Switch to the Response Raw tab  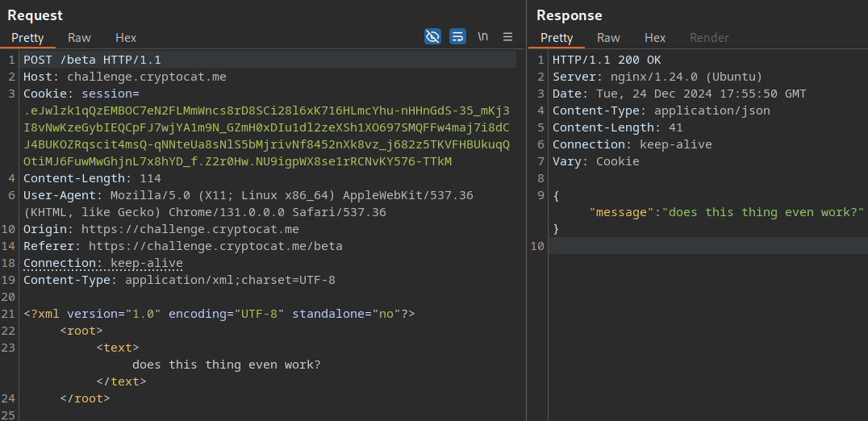pyautogui.click(x=608, y=38)
